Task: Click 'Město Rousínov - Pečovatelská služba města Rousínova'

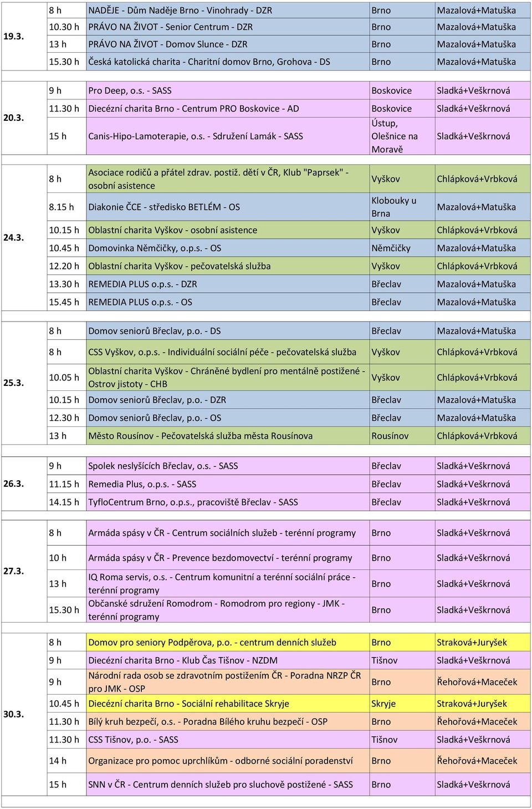Action: (x=200, y=436)
